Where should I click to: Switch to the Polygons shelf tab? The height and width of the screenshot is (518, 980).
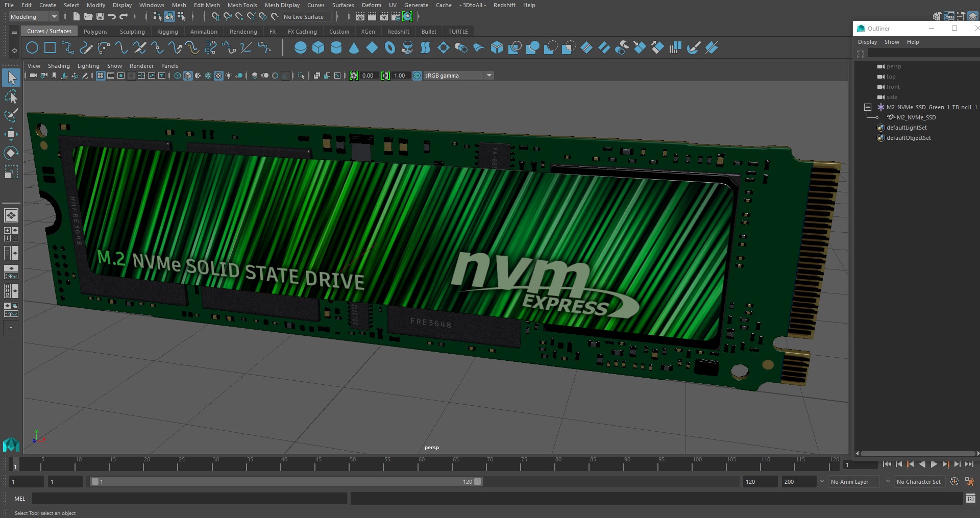pos(95,32)
